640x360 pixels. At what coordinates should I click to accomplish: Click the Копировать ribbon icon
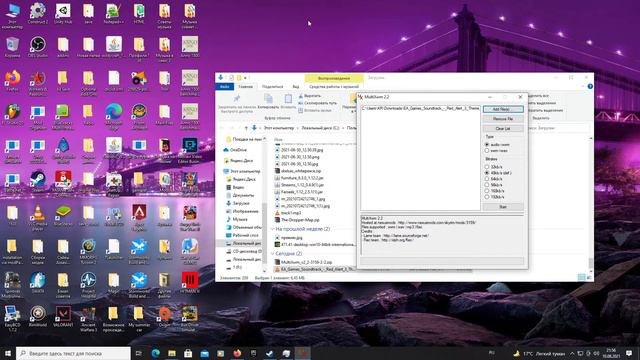(x=268, y=98)
